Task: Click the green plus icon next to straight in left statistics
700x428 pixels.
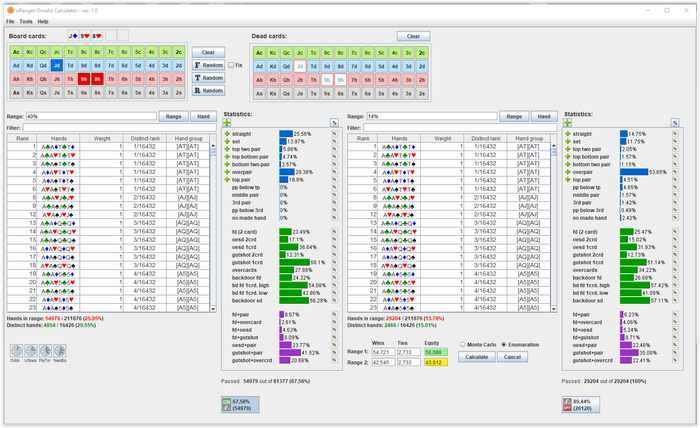Action: pyautogui.click(x=226, y=133)
